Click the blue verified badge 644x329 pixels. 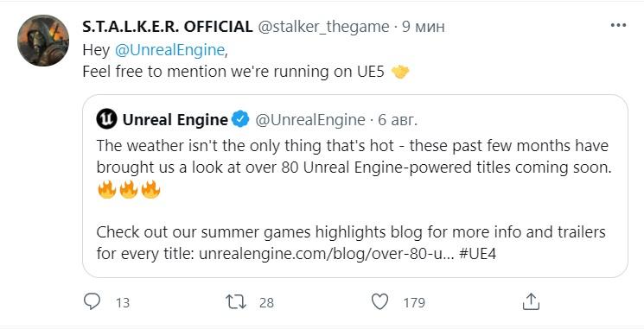[x=240, y=119]
